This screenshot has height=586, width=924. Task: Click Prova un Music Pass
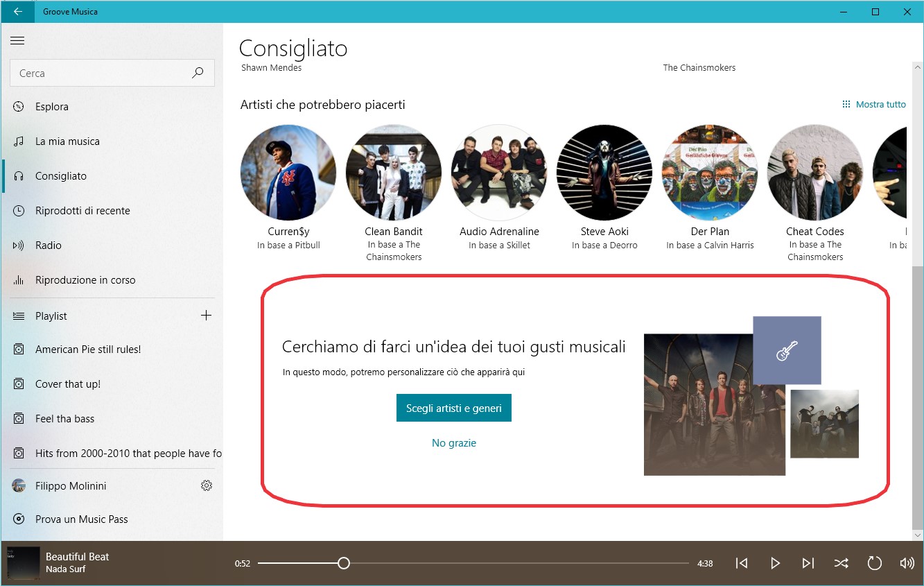point(112,519)
